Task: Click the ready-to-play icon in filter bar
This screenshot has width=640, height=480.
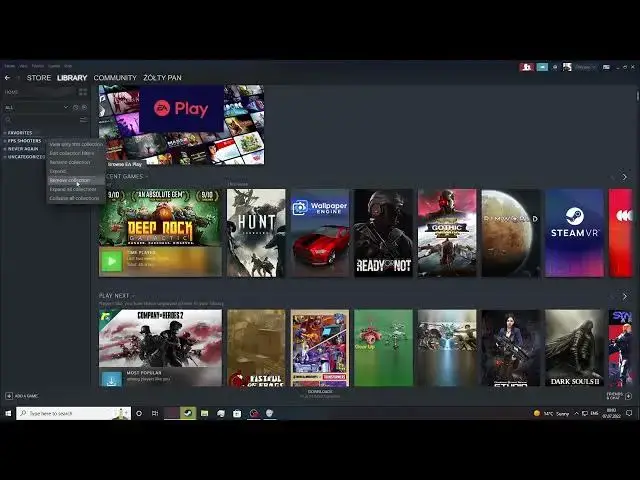Action: tap(84, 107)
